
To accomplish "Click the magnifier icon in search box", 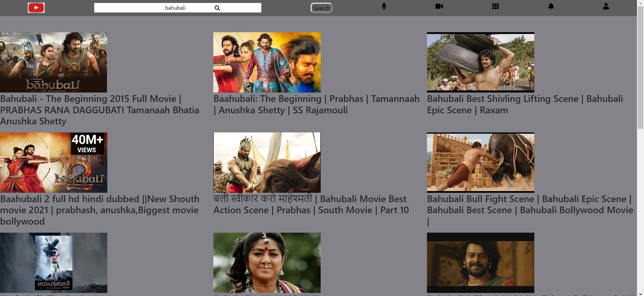I will [217, 8].
